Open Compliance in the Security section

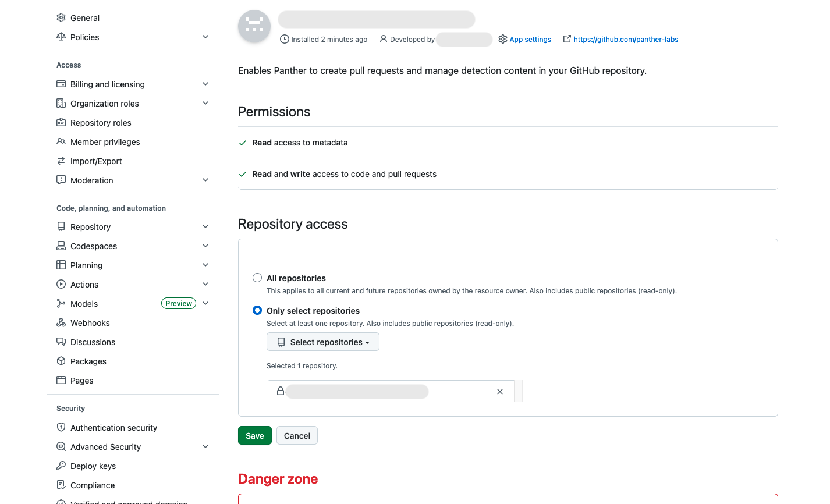pos(133,485)
